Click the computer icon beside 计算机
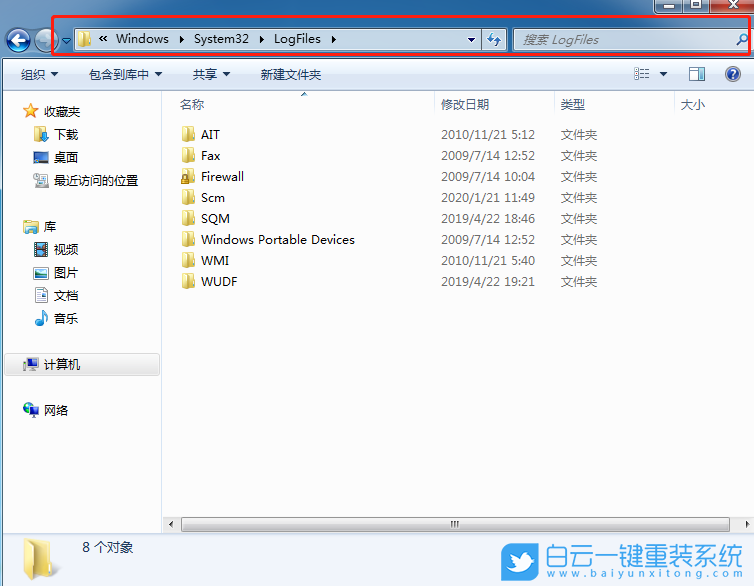 (30, 364)
